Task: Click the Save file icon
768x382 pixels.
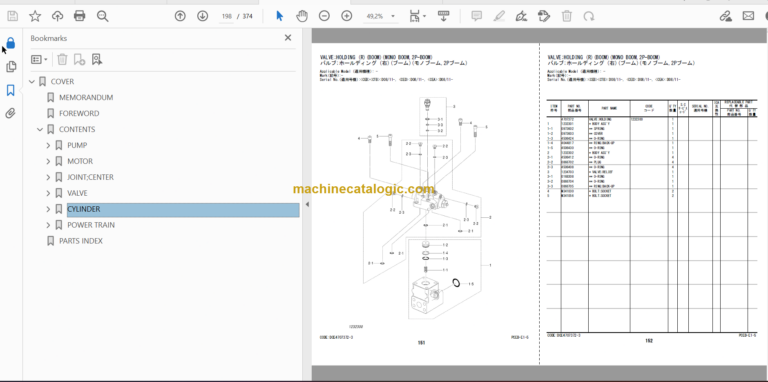Action: coord(13,16)
